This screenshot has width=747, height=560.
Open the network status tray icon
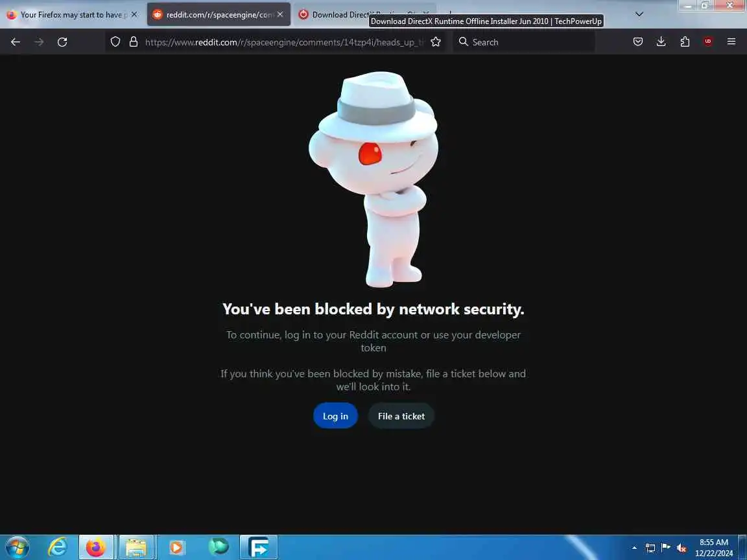(x=650, y=548)
